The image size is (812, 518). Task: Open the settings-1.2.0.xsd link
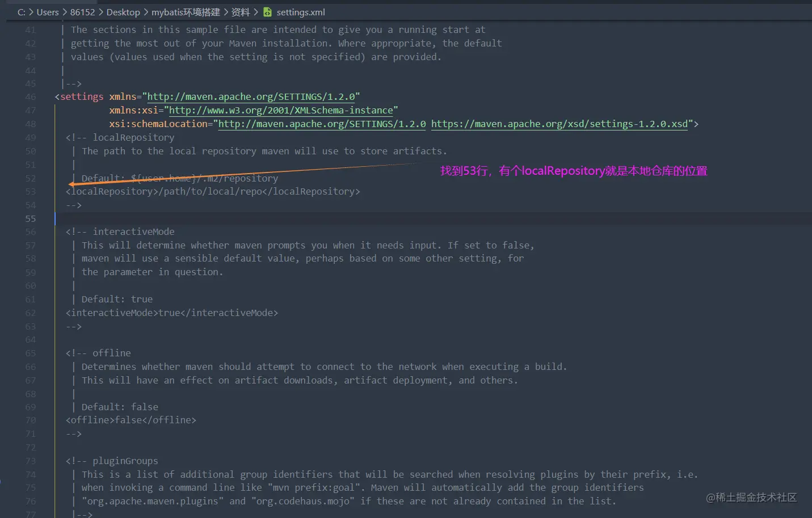tap(559, 124)
